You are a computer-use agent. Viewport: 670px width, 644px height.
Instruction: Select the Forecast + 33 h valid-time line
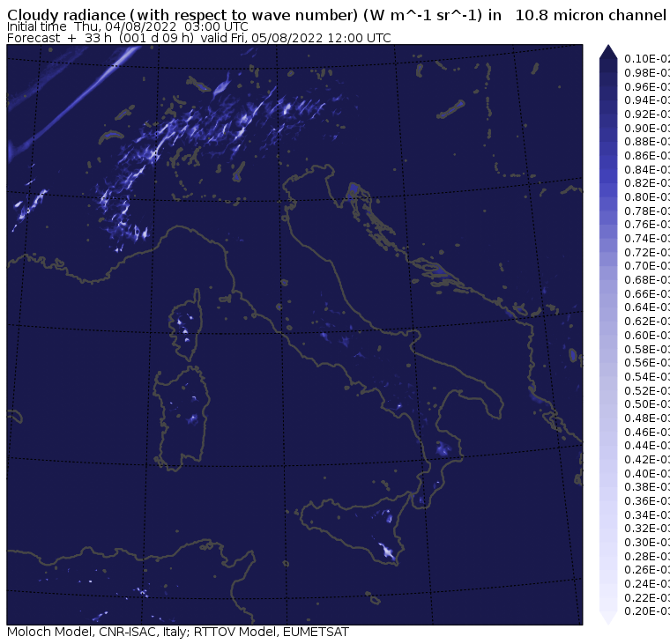pos(198,38)
